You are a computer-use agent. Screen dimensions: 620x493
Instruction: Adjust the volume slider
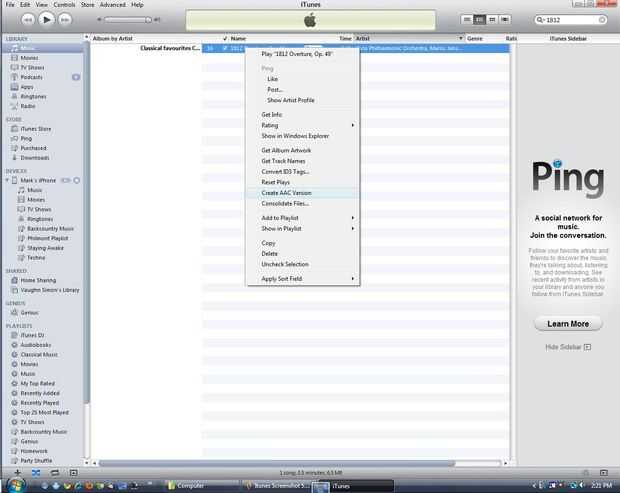(129, 19)
